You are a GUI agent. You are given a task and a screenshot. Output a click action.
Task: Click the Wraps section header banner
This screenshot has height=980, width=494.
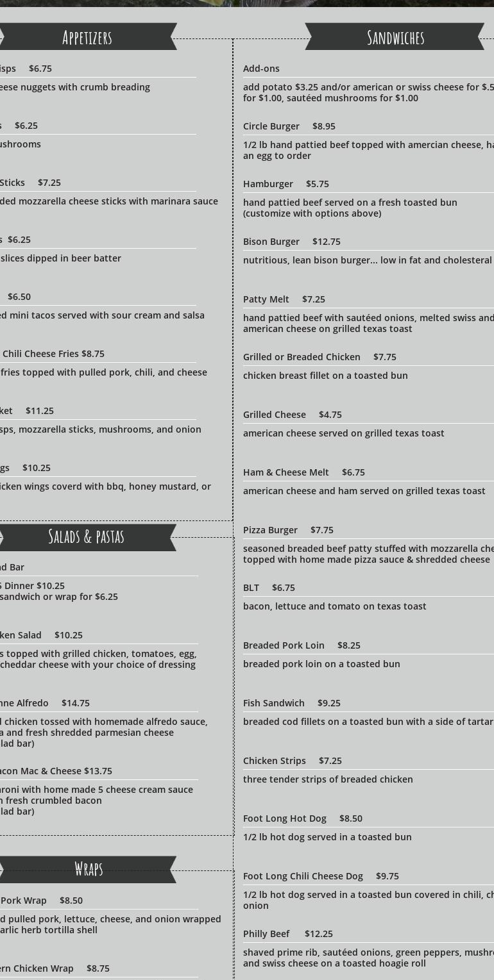[89, 868]
